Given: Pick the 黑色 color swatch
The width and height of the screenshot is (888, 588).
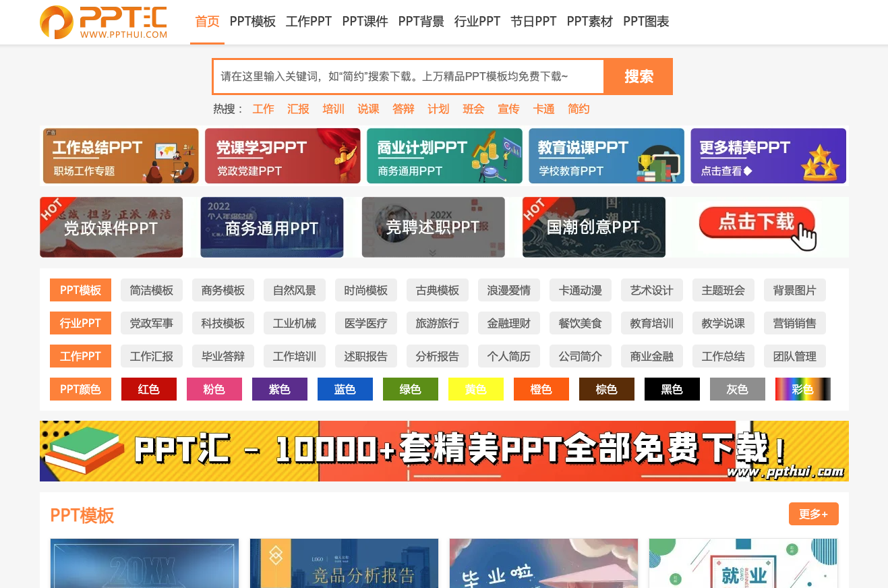Looking at the screenshot, I should [x=672, y=389].
